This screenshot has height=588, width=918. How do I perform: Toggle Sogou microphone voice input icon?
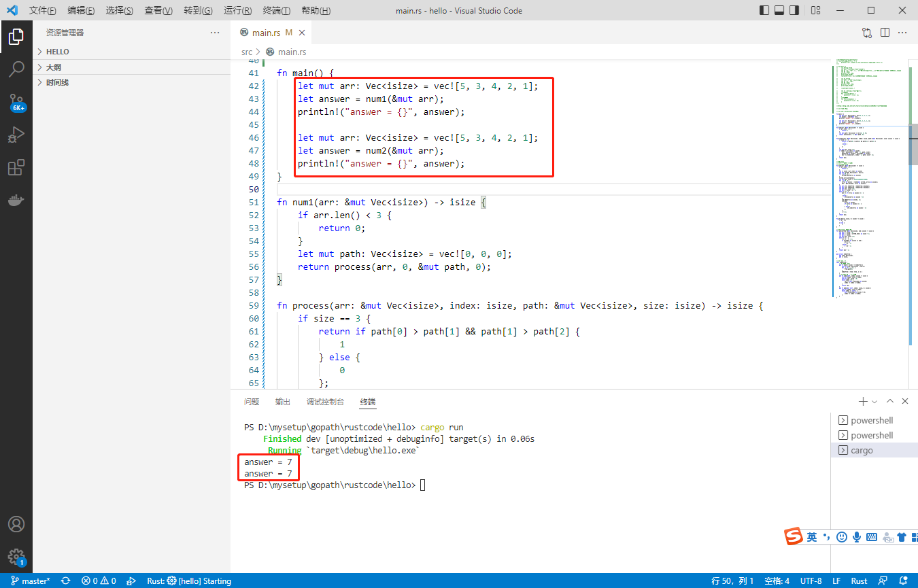pyautogui.click(x=857, y=537)
